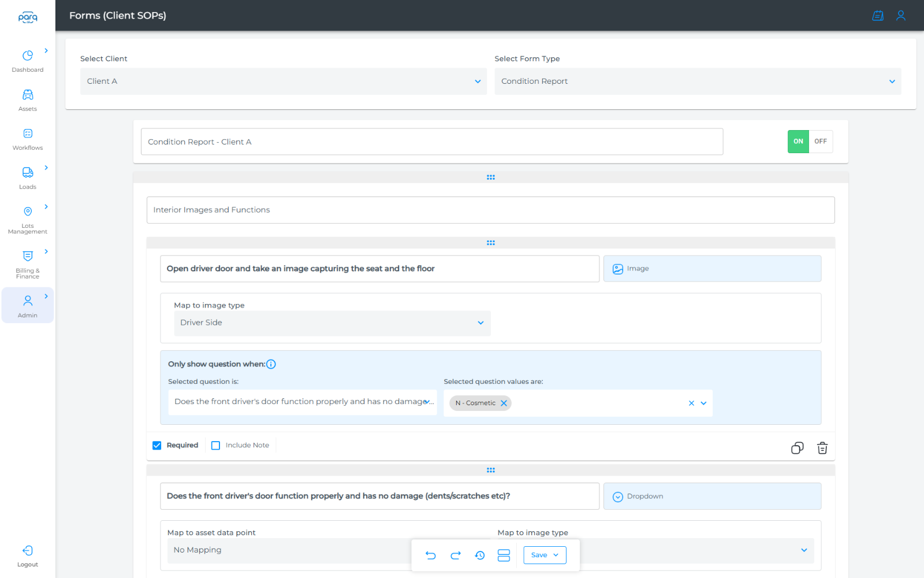Open the Select Client dropdown
Viewport: 924px width, 578px height.
[x=283, y=81]
